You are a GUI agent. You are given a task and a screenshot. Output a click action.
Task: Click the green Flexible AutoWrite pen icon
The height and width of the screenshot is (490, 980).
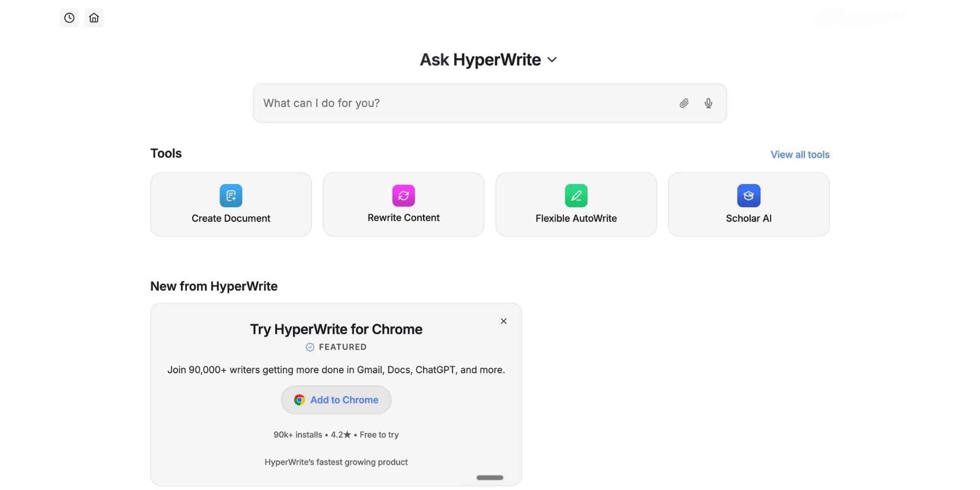tap(576, 195)
